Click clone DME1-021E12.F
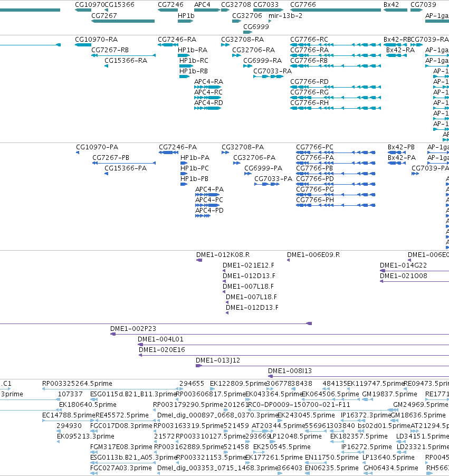 click(249, 265)
